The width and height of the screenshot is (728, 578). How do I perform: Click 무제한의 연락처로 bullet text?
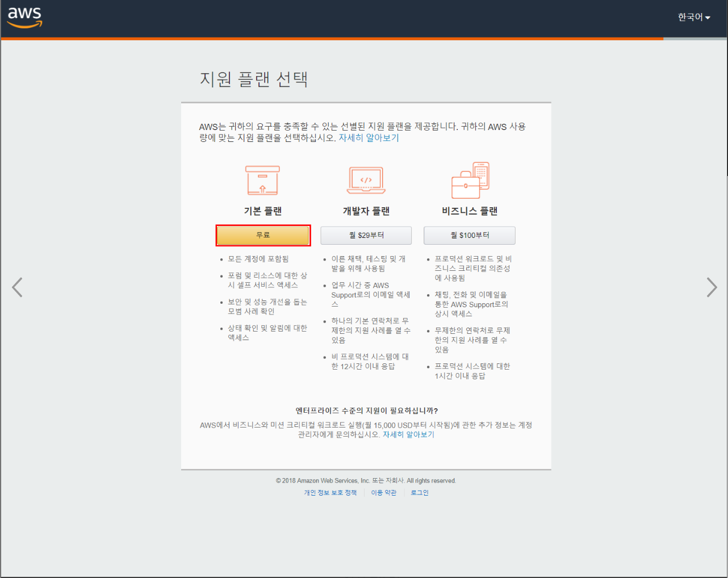tap(472, 340)
